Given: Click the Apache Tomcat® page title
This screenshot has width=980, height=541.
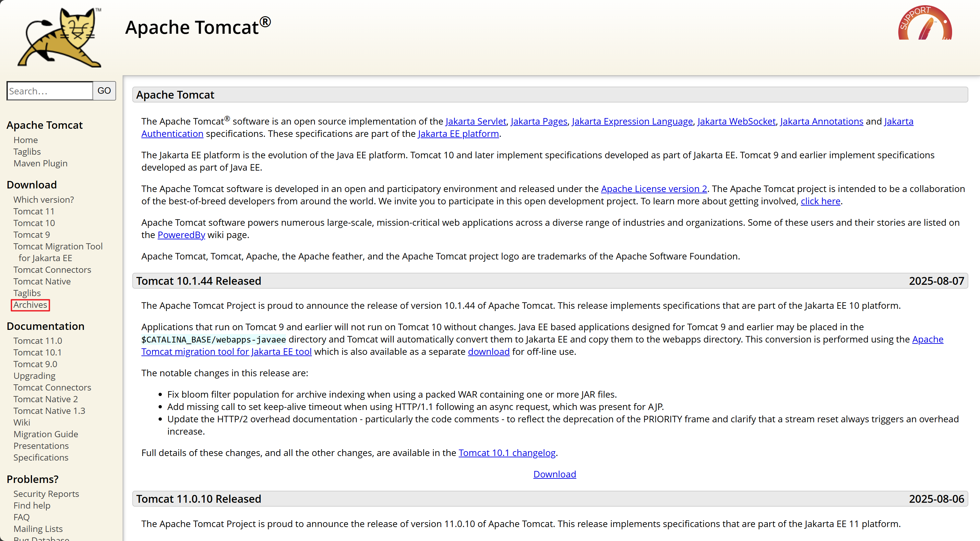Looking at the screenshot, I should [x=198, y=27].
